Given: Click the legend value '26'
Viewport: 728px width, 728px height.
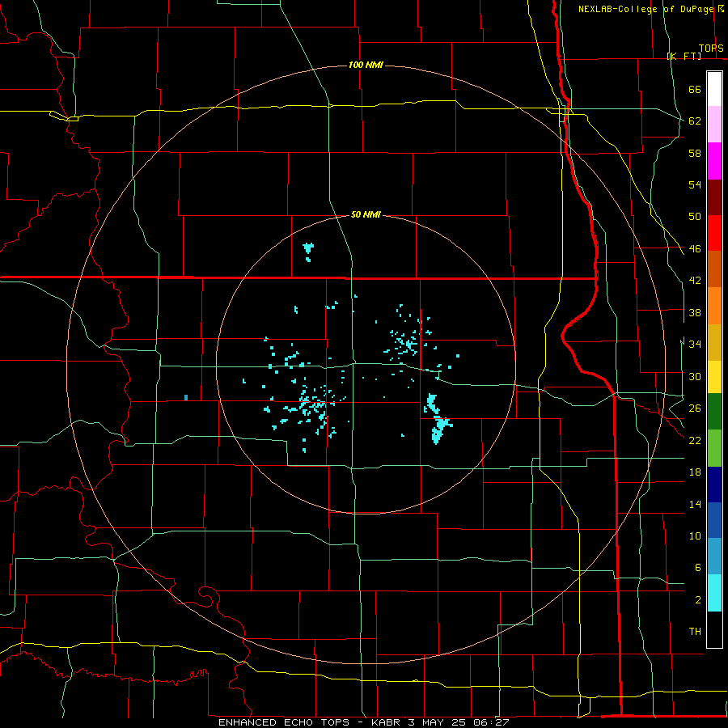Looking at the screenshot, I should click(695, 408).
